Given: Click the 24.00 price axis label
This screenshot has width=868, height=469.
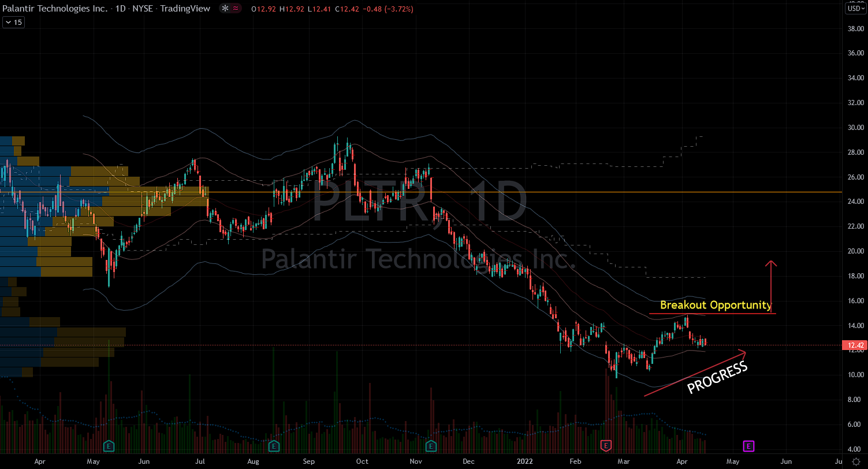Looking at the screenshot, I should point(855,202).
